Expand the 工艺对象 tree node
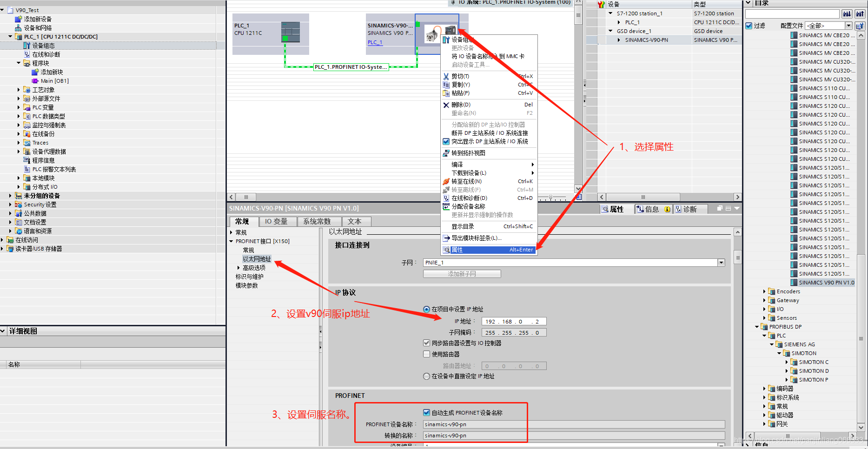Viewport: 868px width, 449px height. (x=19, y=90)
